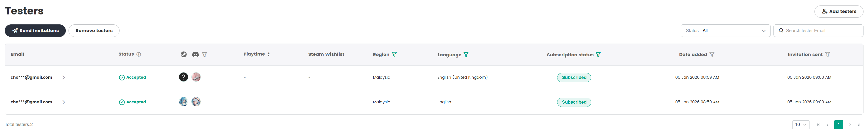Screen dimensions: 868x136
Task: Click Send invitations button
Action: coord(35,31)
